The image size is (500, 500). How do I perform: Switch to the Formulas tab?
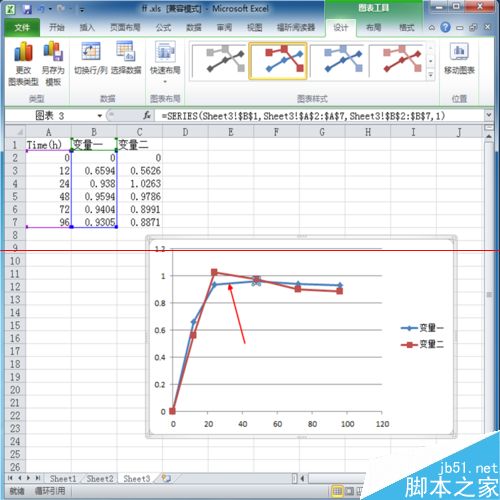pos(163,27)
